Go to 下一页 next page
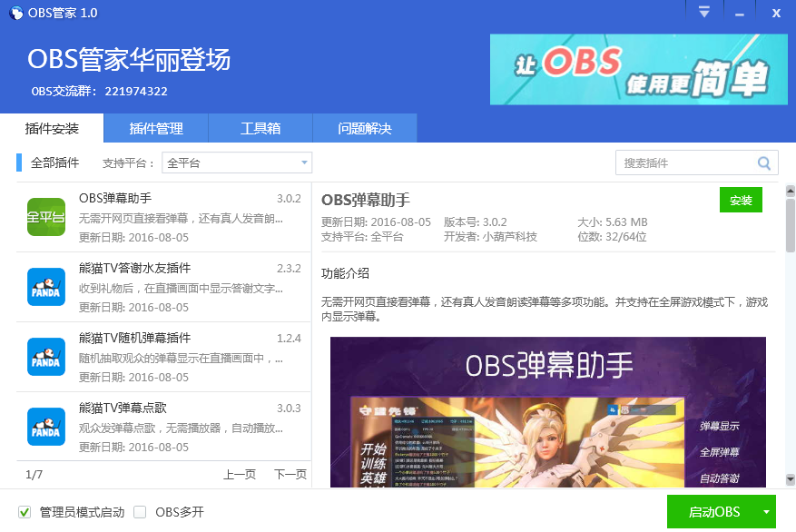796x532 pixels. pos(290,474)
